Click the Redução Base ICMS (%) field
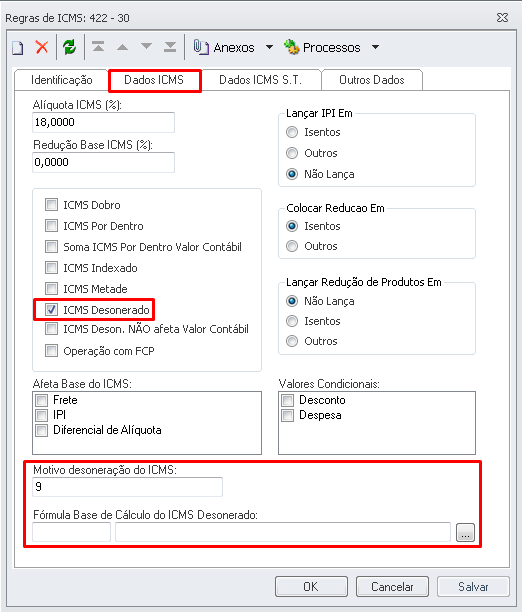Viewport: 522px width, 612px height. 103,162
